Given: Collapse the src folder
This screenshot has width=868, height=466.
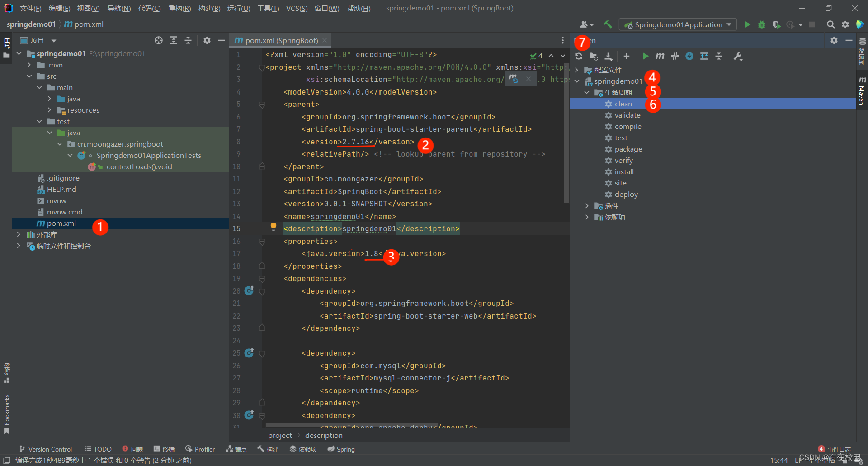Looking at the screenshot, I should point(29,76).
